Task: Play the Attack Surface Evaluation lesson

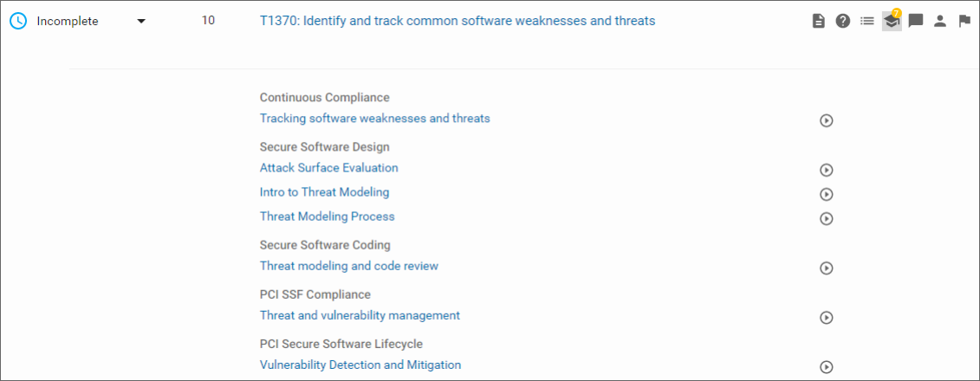Action: pos(826,170)
